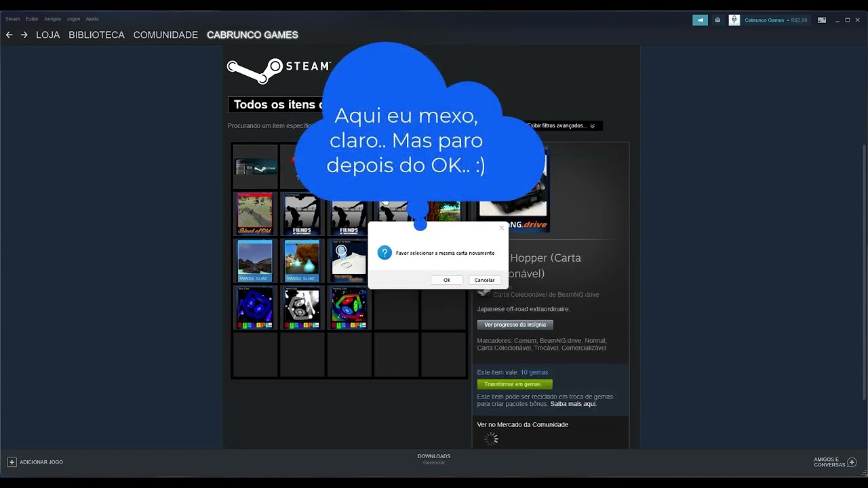Enter Big Picture mode icon
The height and width of the screenshot is (488, 868).
822,20
